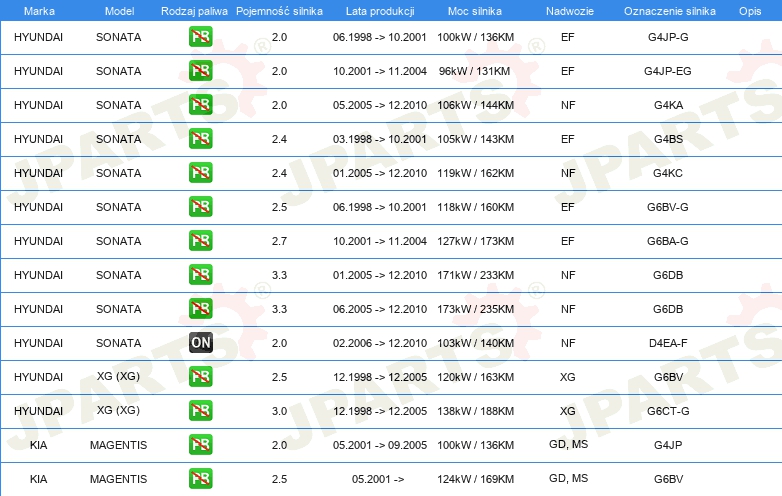Select the 171kW / 233KM power cell
The image size is (782, 496).
[x=475, y=275]
